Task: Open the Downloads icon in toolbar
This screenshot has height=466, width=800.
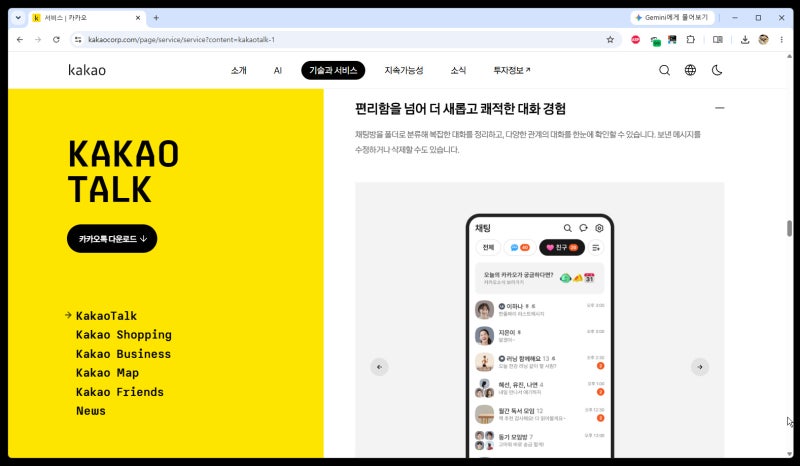Action: (x=745, y=39)
